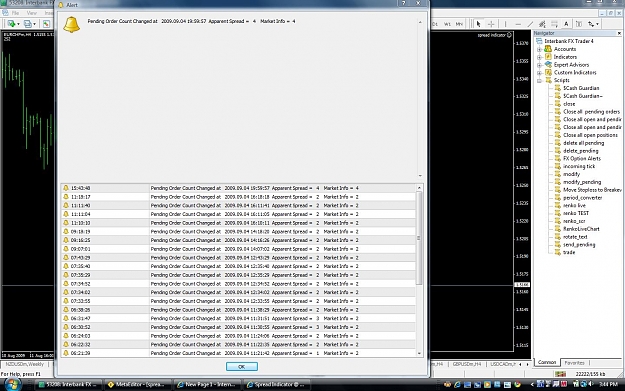Switch to 'New Page 1' Internet Explorer taskbar window
This screenshot has width=625, height=391.
(x=207, y=385)
